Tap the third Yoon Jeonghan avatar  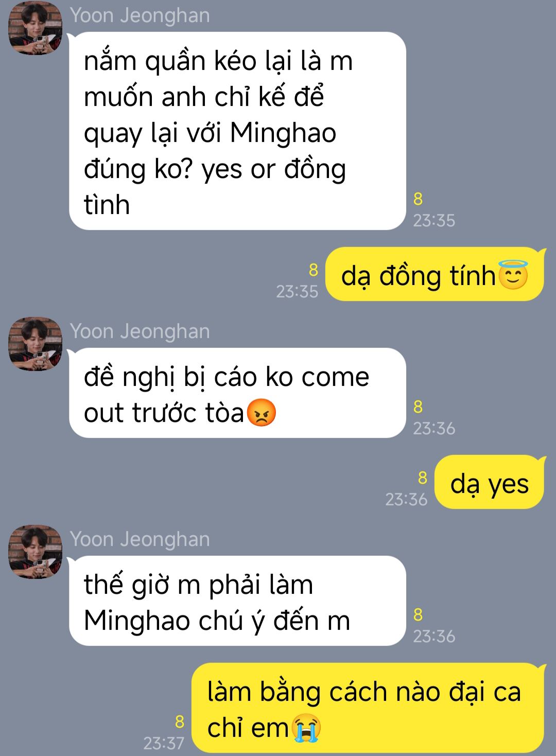[x=35, y=552]
